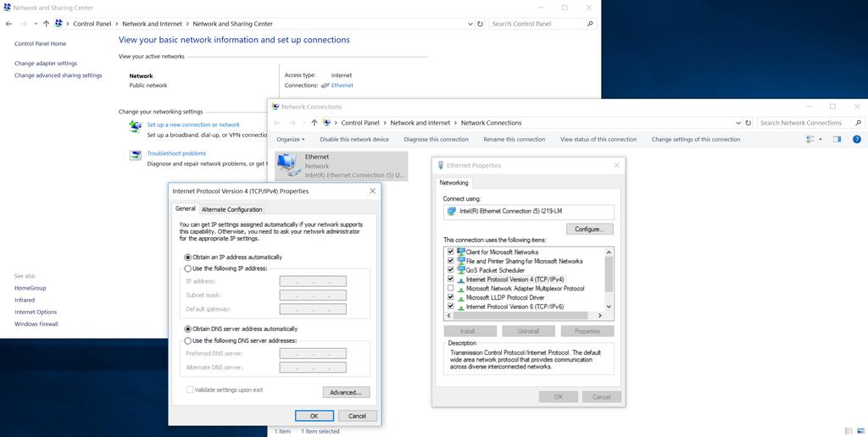Toggle QoS Packet Scheduler checkbox
Image resolution: width=868 pixels, height=437 pixels.
coord(451,270)
